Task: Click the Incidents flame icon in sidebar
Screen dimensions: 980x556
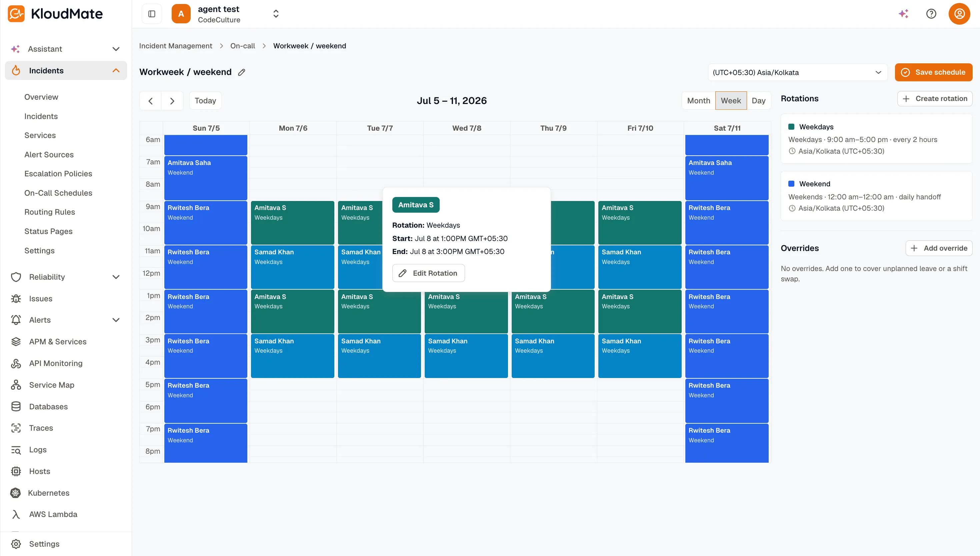Action: (x=16, y=70)
